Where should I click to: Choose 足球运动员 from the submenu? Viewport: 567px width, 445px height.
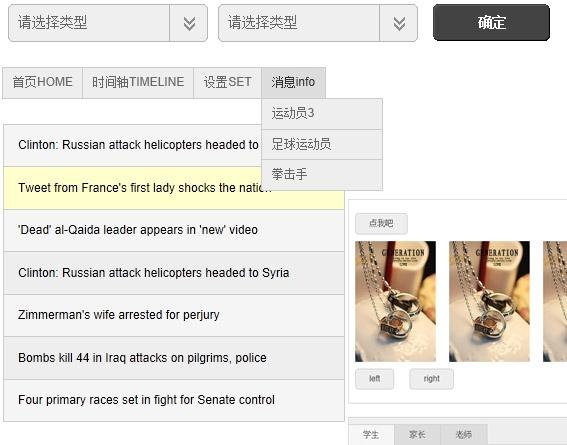[322, 145]
